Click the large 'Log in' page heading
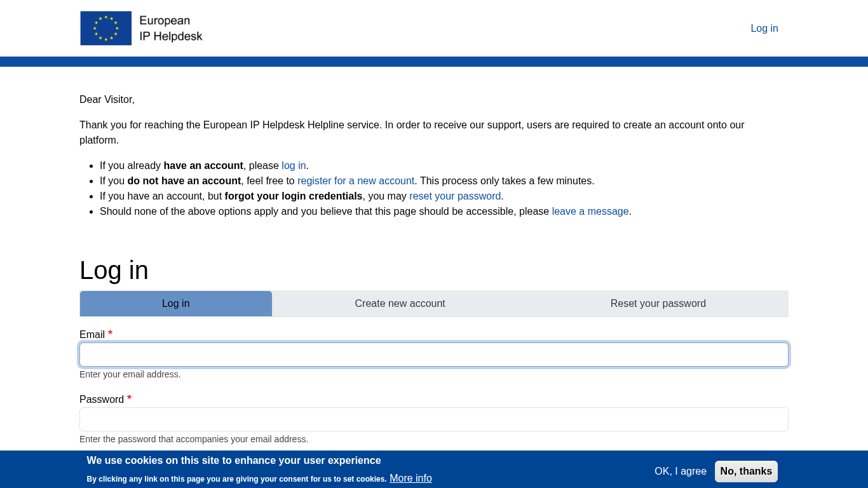 [114, 270]
